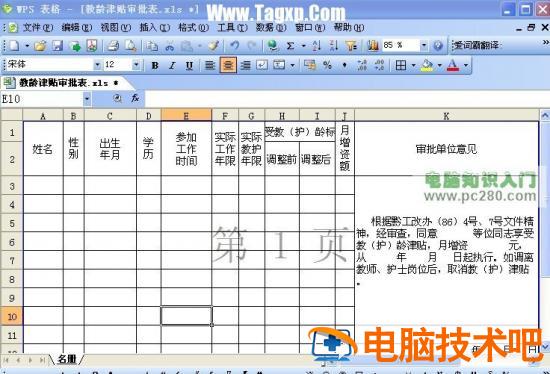This screenshot has height=374, width=550.
Task: Click the Print icon
Action: click(x=113, y=46)
